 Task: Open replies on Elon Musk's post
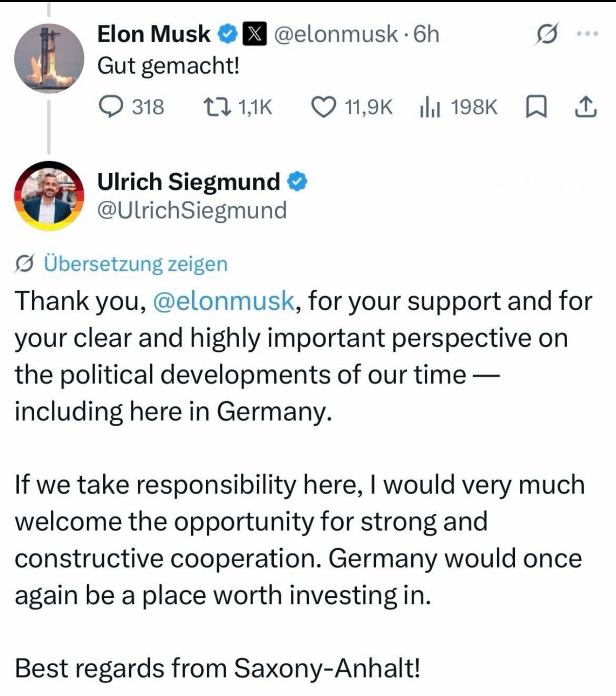131,107
